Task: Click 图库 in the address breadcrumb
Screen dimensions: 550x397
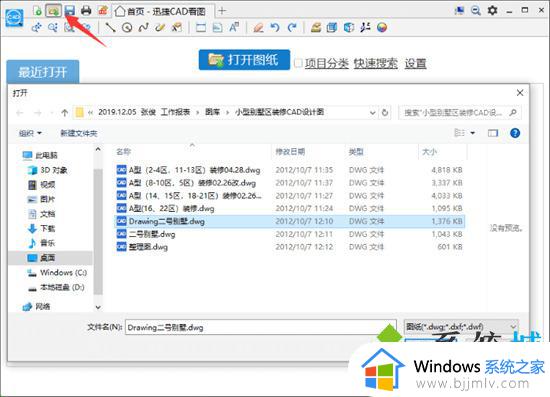Action: 212,112
